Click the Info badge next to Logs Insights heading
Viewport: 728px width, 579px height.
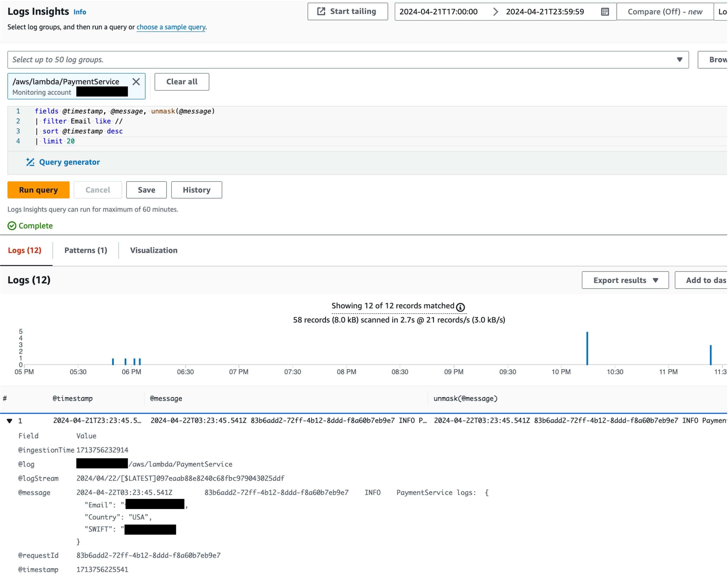point(80,12)
